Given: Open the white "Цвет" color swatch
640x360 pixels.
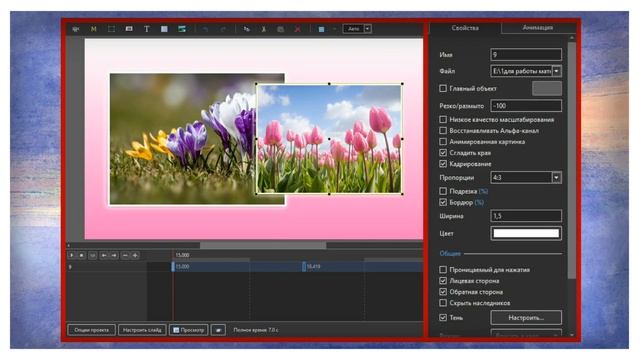Looking at the screenshot, I should pyautogui.click(x=526, y=233).
